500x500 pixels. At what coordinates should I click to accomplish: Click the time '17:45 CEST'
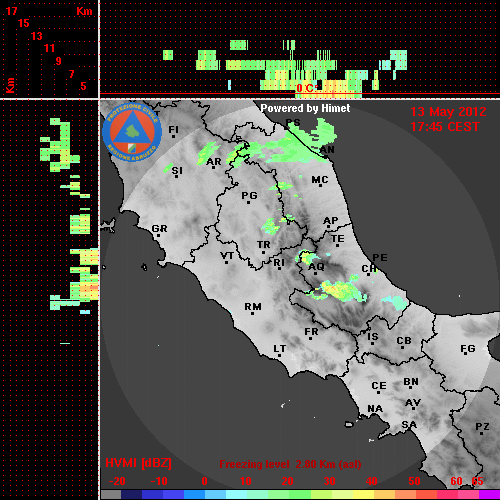pos(445,127)
